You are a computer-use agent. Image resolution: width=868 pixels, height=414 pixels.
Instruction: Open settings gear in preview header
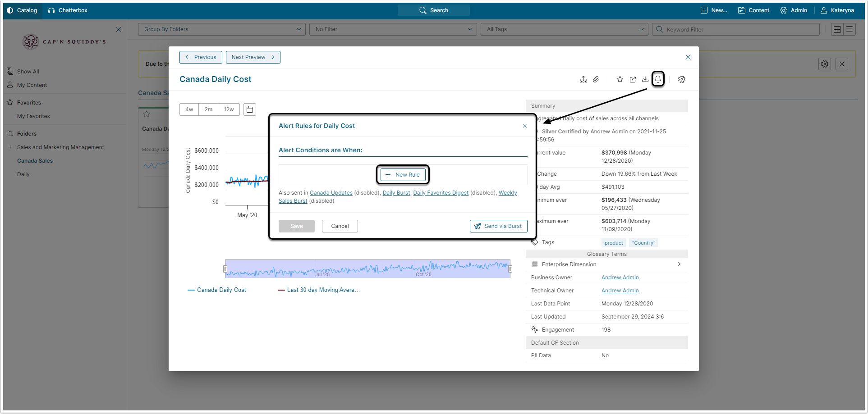pos(682,79)
